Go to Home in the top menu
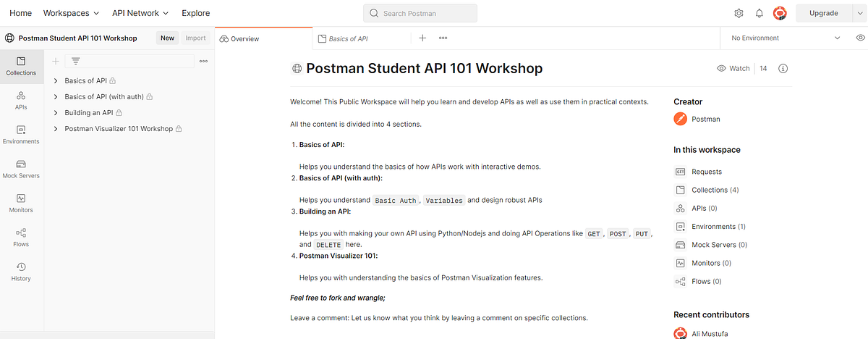The width and height of the screenshot is (868, 339). point(20,13)
